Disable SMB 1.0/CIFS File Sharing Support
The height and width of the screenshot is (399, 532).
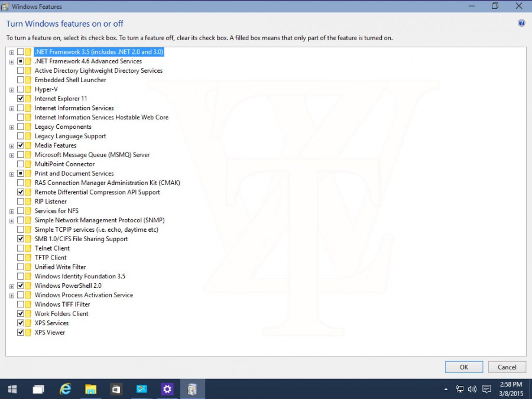pyautogui.click(x=20, y=239)
